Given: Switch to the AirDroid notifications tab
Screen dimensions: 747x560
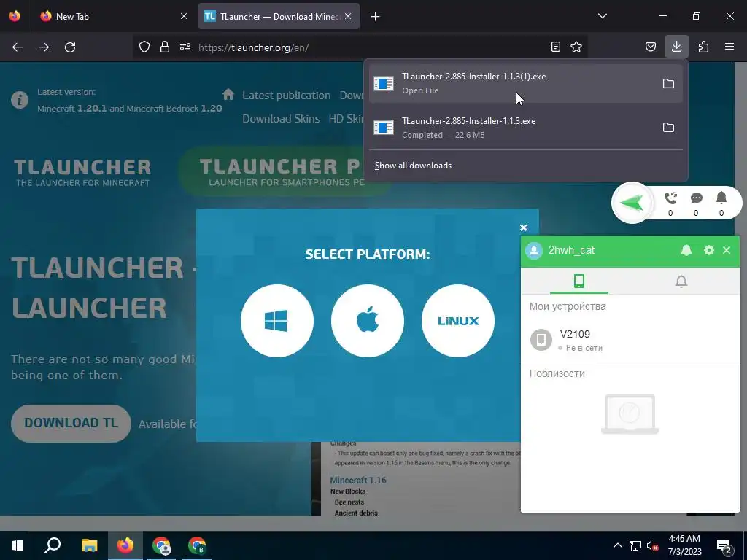Looking at the screenshot, I should tap(681, 281).
